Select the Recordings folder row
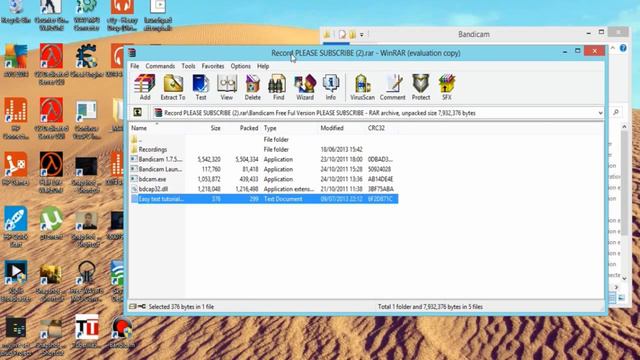Screen dimensions: 640x360 click(x=264, y=149)
